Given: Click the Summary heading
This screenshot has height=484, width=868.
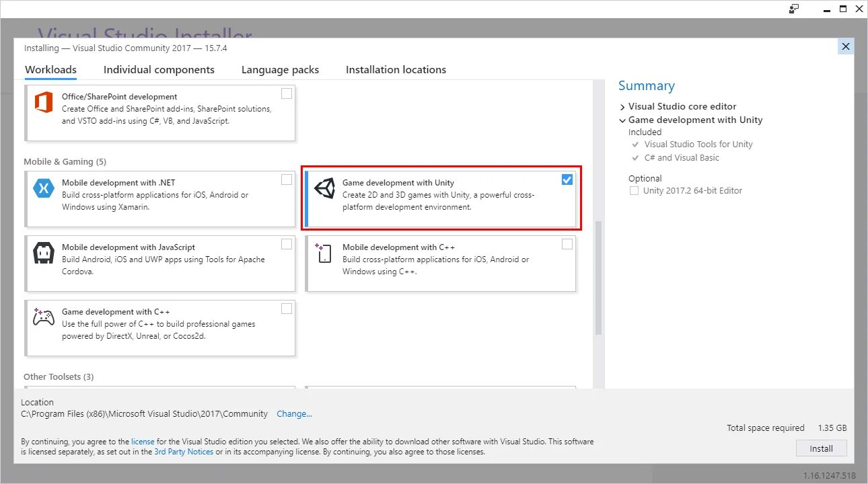Looking at the screenshot, I should click(647, 86).
